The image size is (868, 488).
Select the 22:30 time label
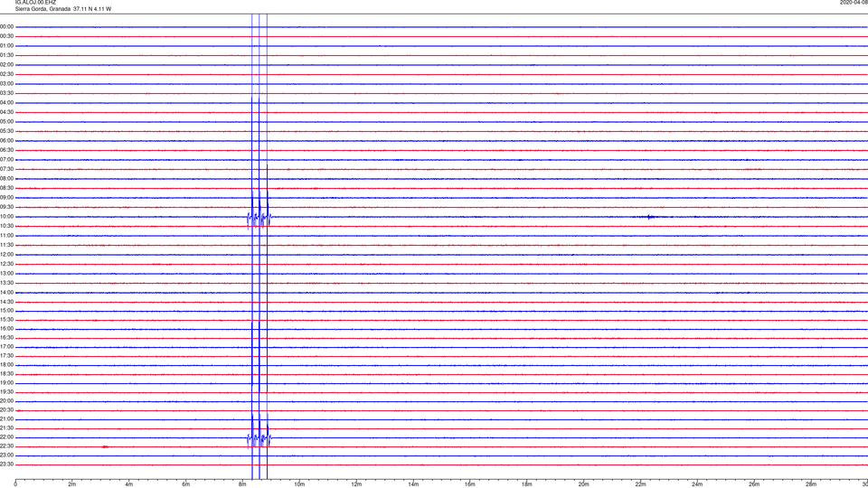[x=6, y=446]
